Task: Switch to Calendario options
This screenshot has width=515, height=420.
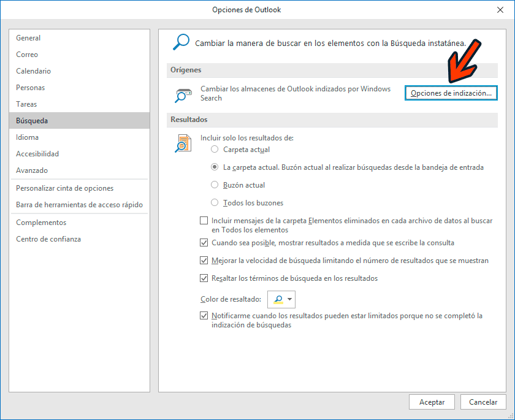Action: coord(80,71)
